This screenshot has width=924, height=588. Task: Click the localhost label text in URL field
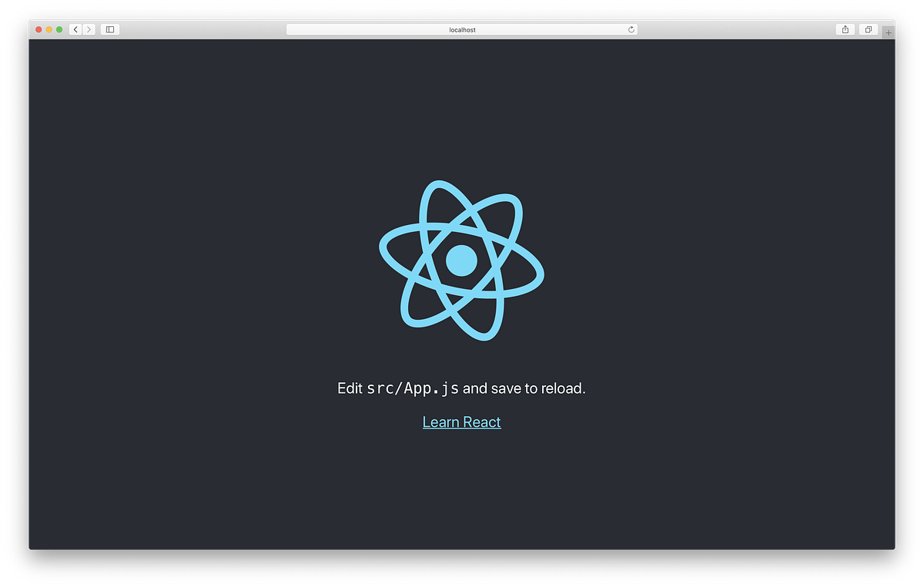(x=461, y=29)
